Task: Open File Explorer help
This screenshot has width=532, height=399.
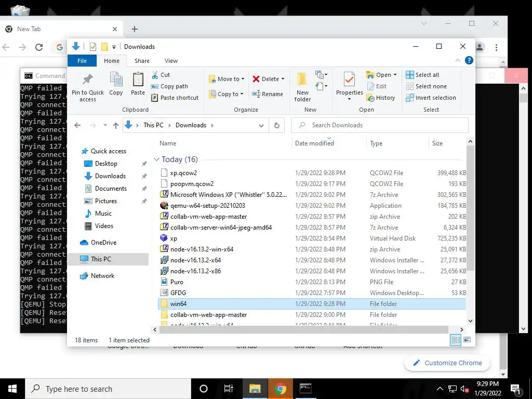Action: (x=469, y=60)
